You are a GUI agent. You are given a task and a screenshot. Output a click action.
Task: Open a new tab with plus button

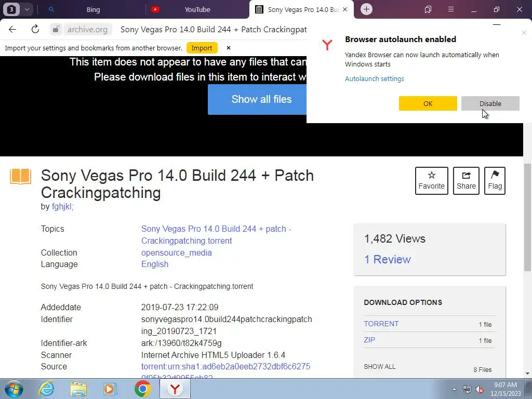pos(366,9)
